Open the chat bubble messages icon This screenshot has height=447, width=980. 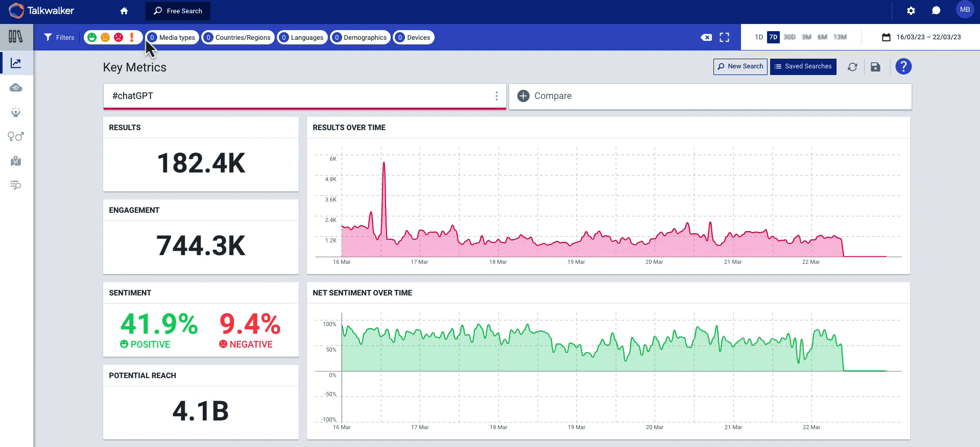(936, 11)
